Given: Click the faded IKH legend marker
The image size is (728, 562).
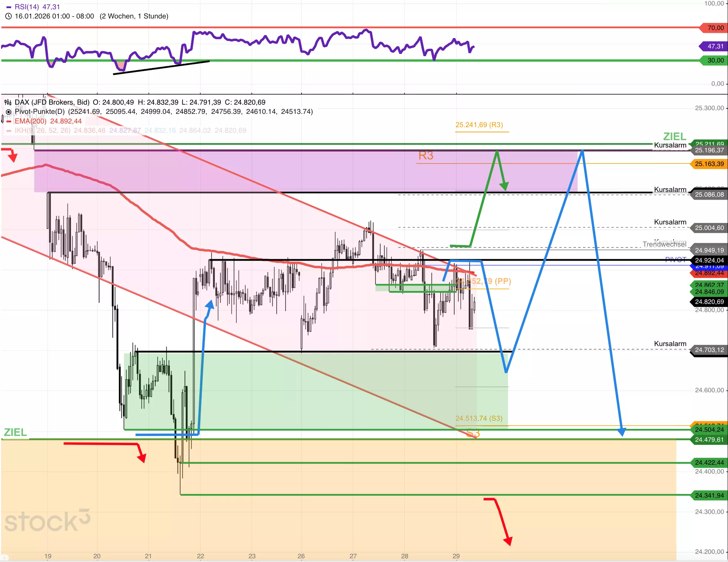Looking at the screenshot, I should (9, 131).
